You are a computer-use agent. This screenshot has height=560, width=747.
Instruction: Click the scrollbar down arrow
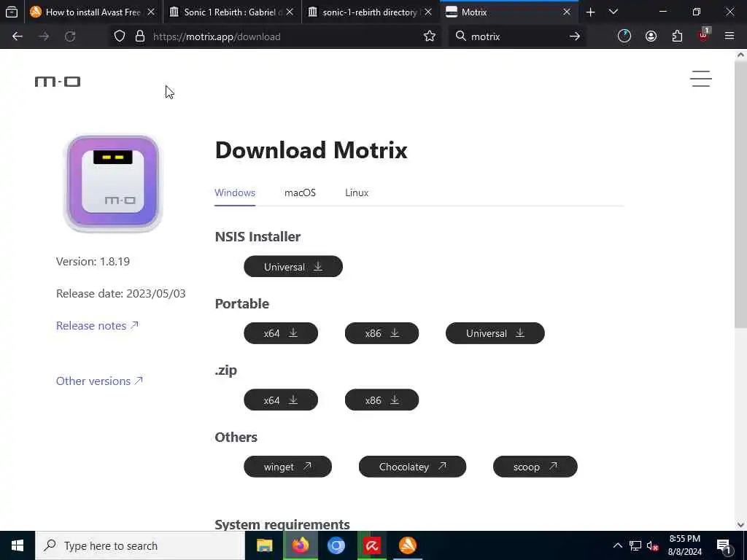(x=740, y=524)
